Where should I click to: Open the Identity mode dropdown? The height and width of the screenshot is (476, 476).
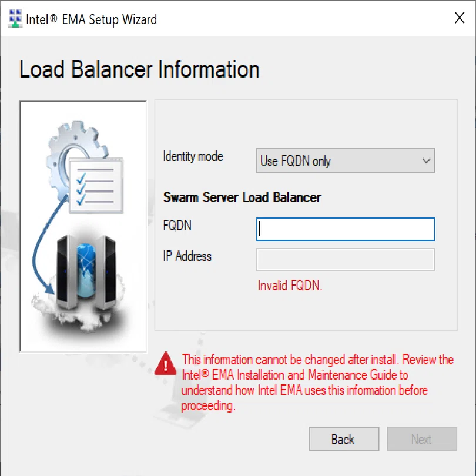click(346, 160)
